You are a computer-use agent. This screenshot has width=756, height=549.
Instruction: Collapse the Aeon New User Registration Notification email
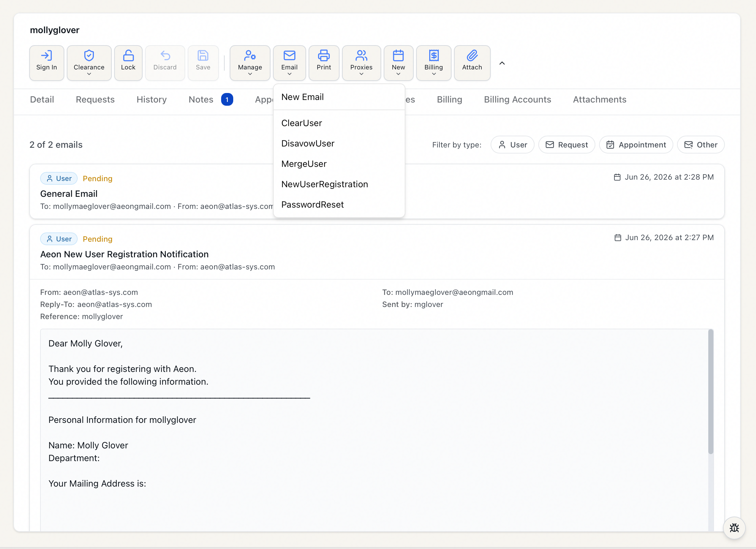click(x=377, y=252)
